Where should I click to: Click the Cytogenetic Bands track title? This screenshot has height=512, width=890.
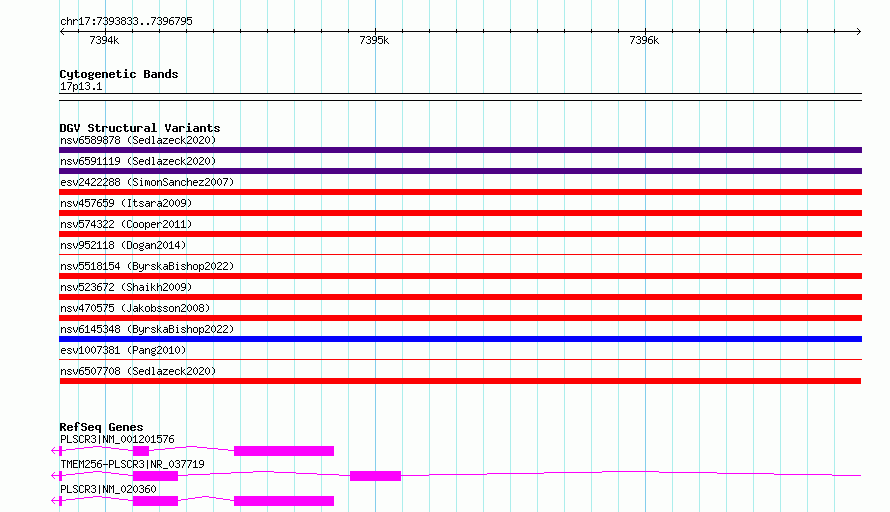coord(119,74)
